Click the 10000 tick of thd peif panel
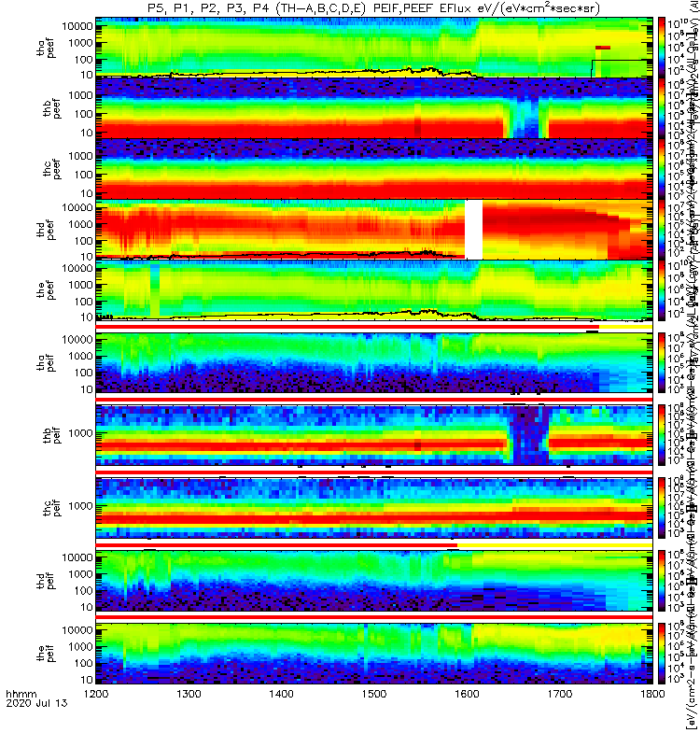This screenshot has height=747, width=700. (x=77, y=557)
